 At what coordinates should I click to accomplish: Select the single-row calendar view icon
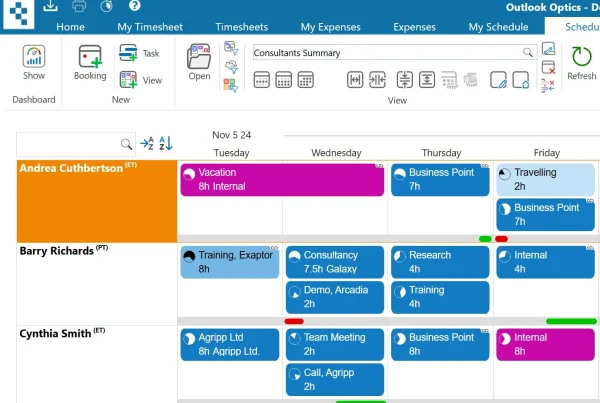(261, 80)
